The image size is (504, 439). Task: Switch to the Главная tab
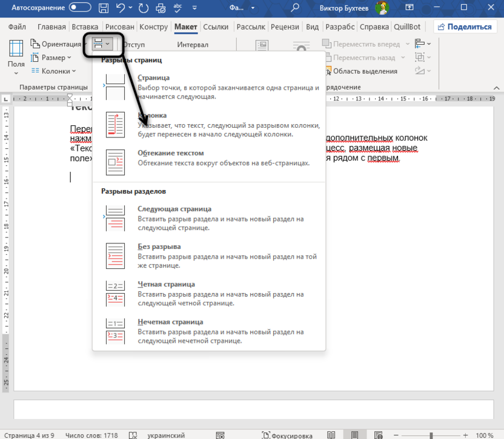tap(51, 27)
